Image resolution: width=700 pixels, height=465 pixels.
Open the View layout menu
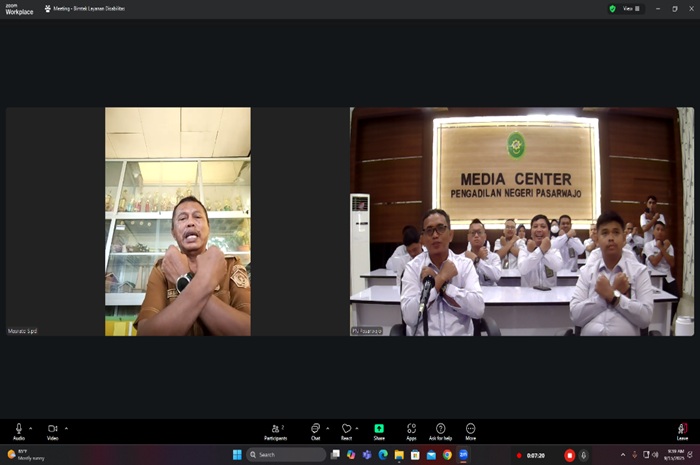[x=631, y=8]
